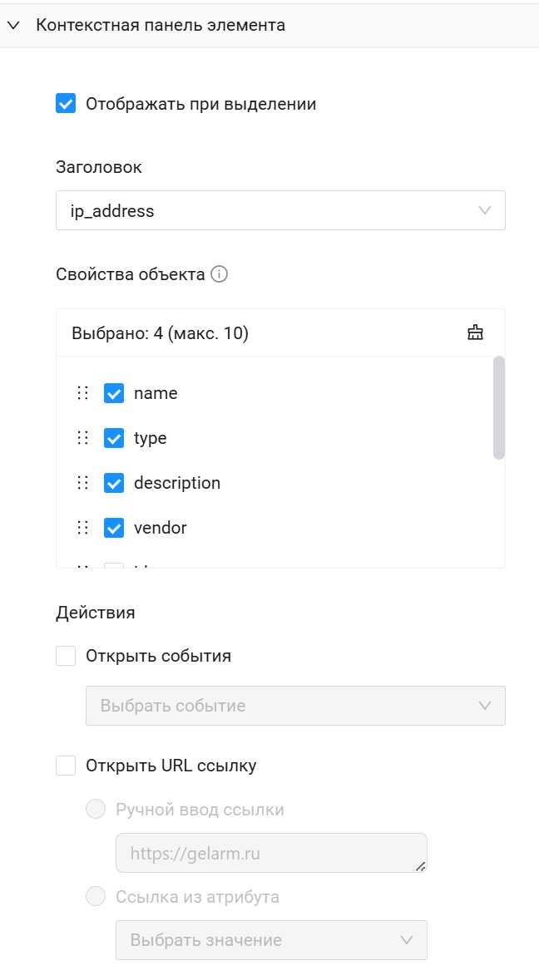Uncheck the name property checkbox
The width and height of the screenshot is (539, 980).
pos(114,393)
